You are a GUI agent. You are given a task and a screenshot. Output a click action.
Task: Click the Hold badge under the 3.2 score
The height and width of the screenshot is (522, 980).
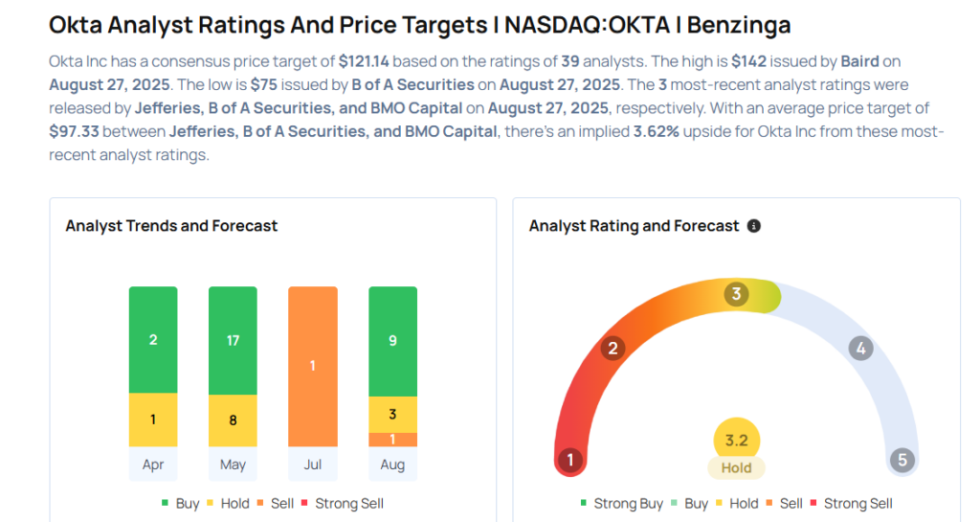tap(736, 468)
